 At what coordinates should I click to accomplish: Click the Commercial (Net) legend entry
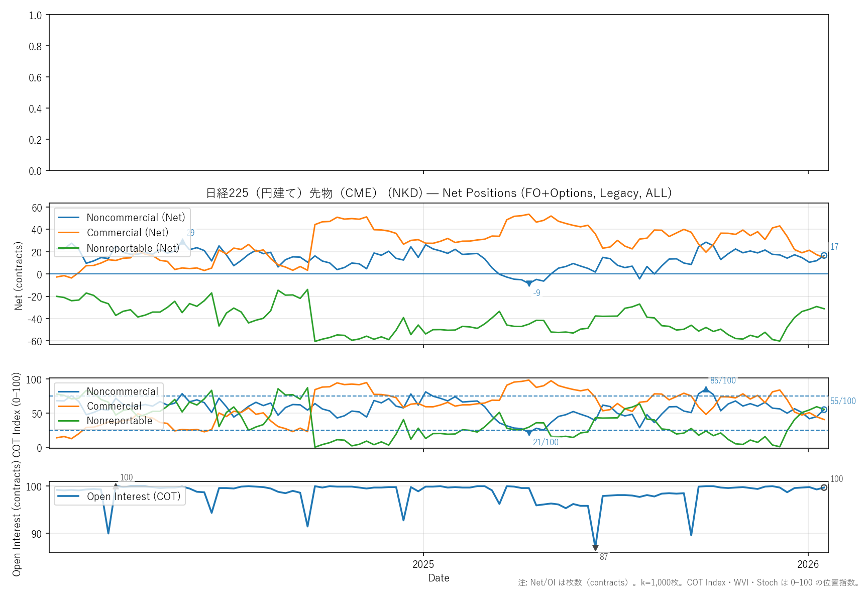coord(127,233)
